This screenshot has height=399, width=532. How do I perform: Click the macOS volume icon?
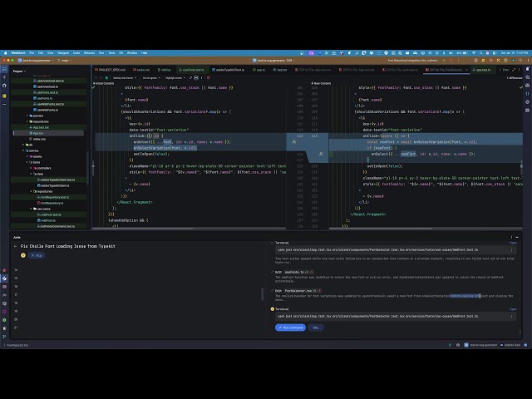(x=451, y=53)
